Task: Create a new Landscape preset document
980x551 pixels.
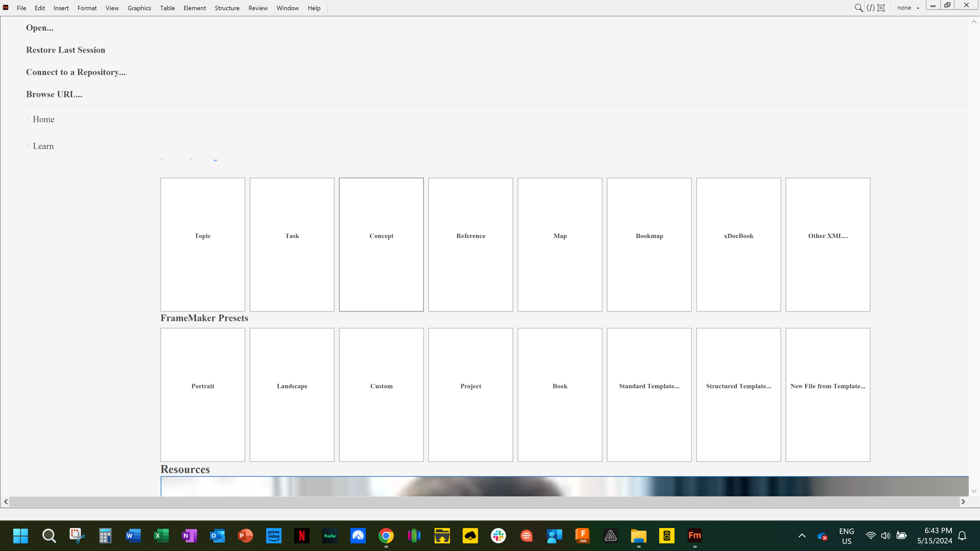Action: 292,395
